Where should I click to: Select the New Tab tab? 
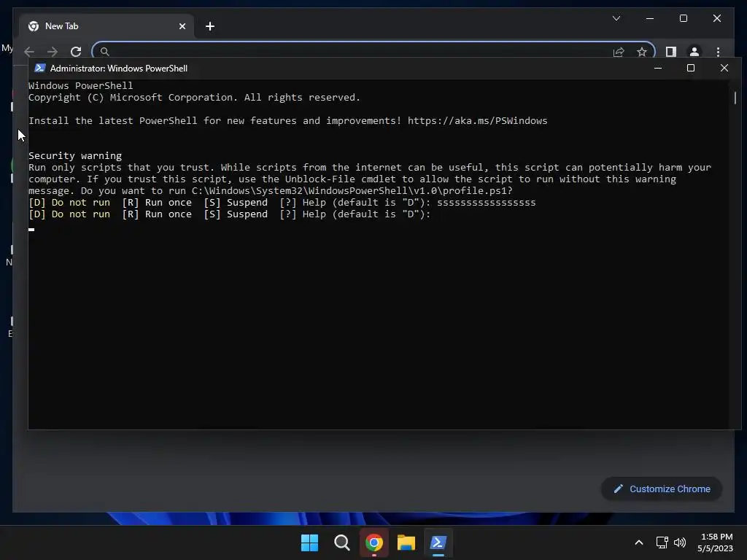pyautogui.click(x=107, y=26)
